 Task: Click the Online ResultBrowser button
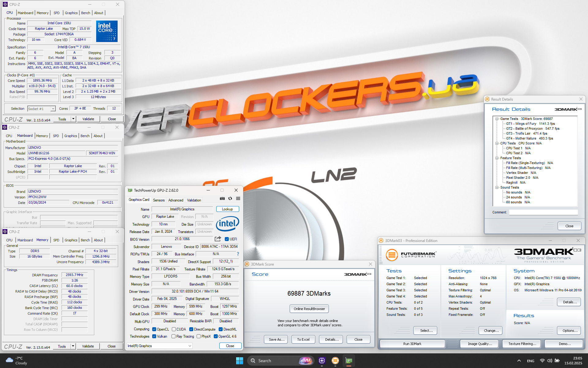point(309,309)
